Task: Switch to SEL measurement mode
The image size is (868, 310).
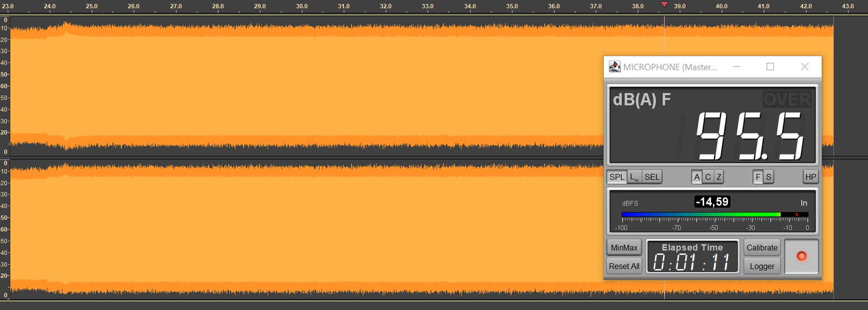Action: pos(652,177)
